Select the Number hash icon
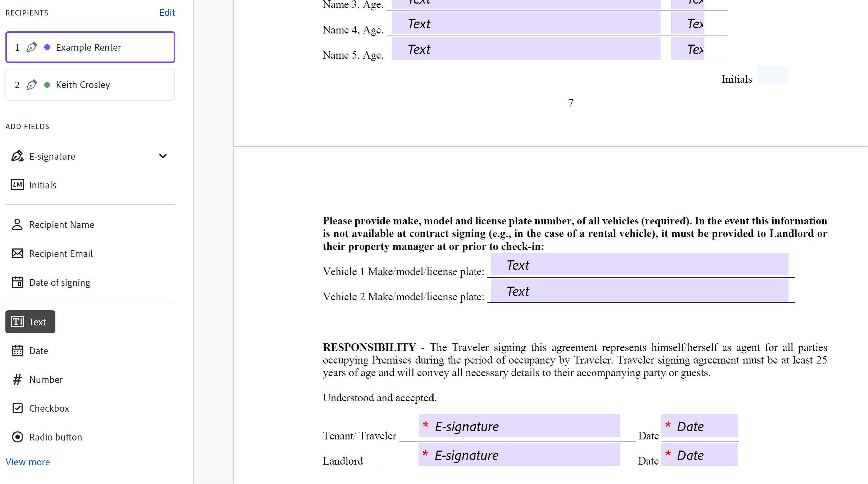Viewport: 868px width, 484px height. tap(17, 379)
